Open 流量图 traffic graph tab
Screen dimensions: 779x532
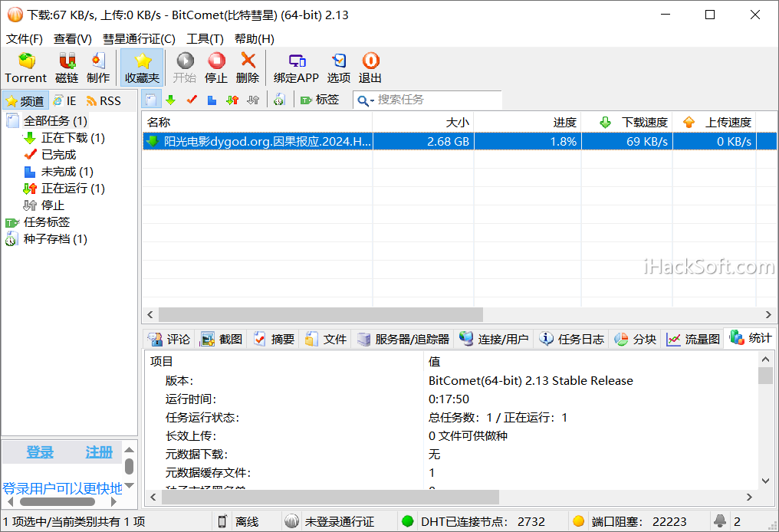click(x=693, y=339)
